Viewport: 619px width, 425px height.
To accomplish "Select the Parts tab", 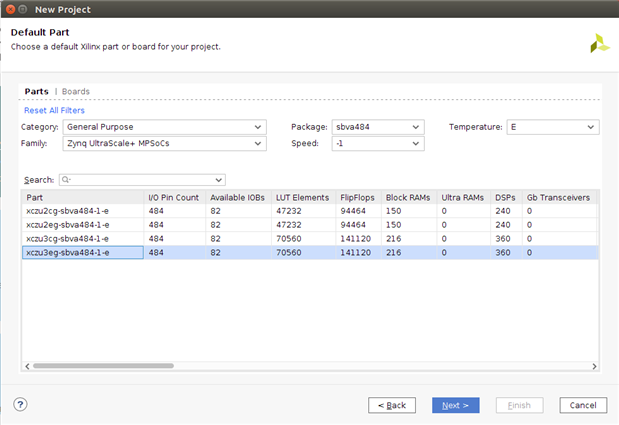I will click(36, 92).
